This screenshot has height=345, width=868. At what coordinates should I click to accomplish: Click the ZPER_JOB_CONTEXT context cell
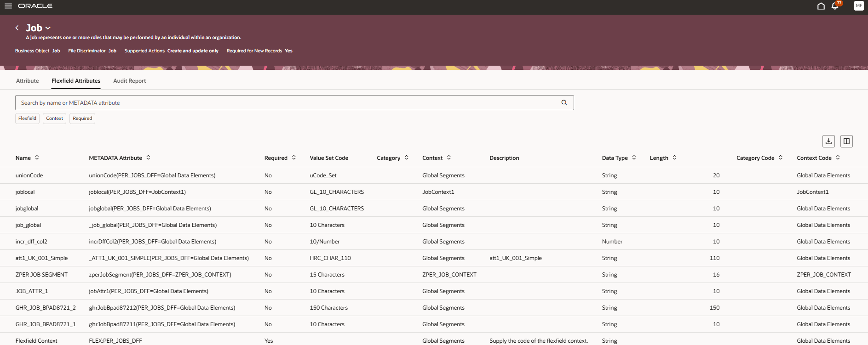click(x=449, y=275)
